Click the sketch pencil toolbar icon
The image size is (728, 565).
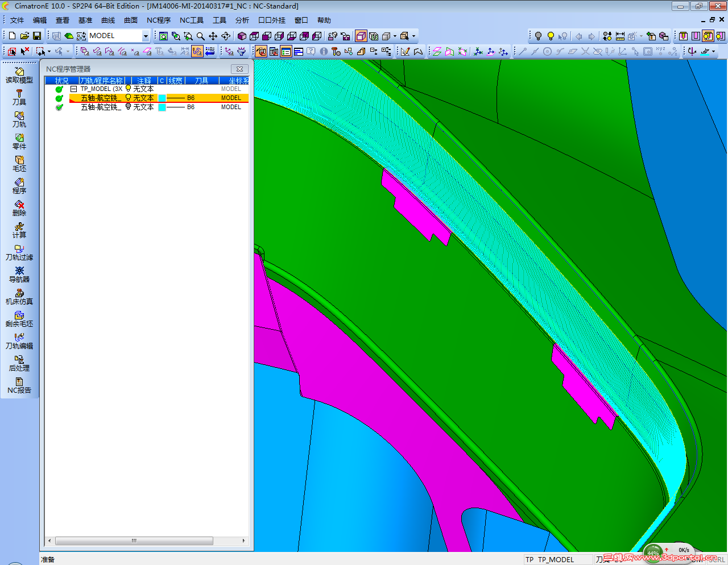tap(405, 51)
